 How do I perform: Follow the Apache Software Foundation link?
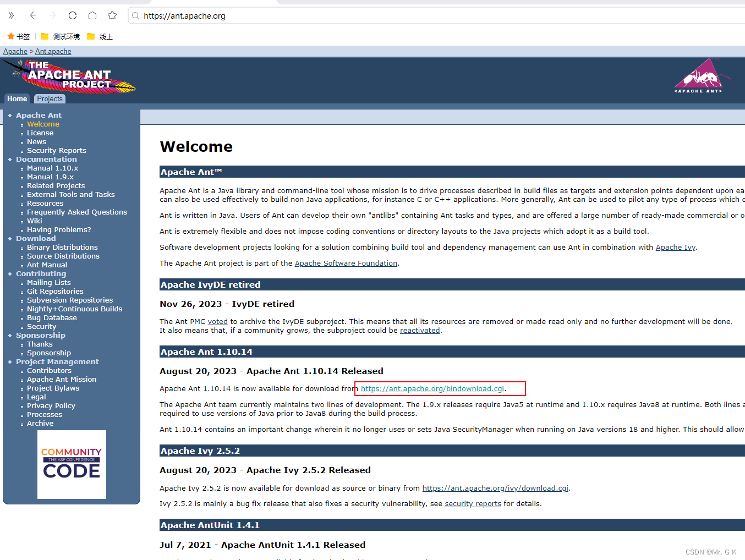346,263
